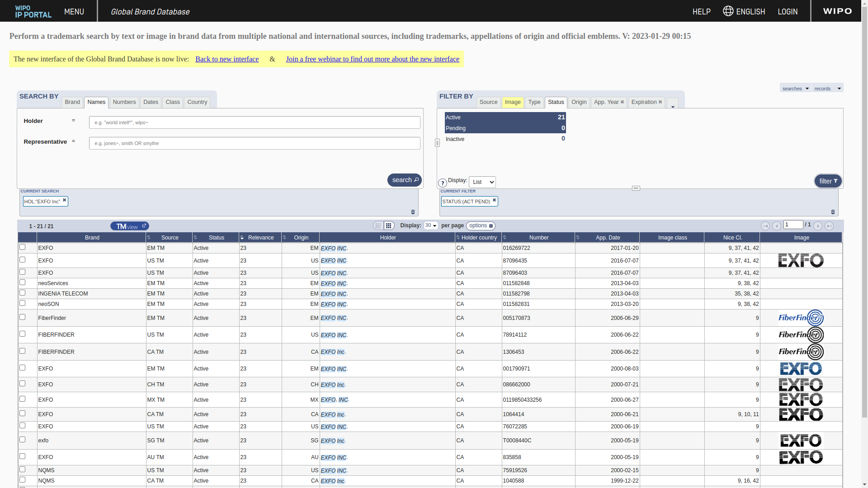Check the box for EXFO 87096435 row
The image size is (868, 488).
23,260
